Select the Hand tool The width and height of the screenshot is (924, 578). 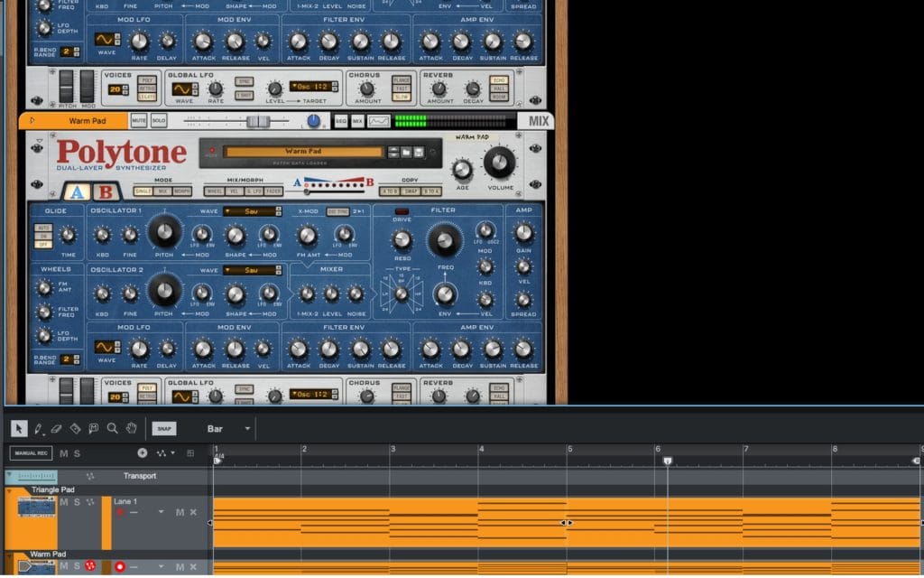tap(132, 428)
